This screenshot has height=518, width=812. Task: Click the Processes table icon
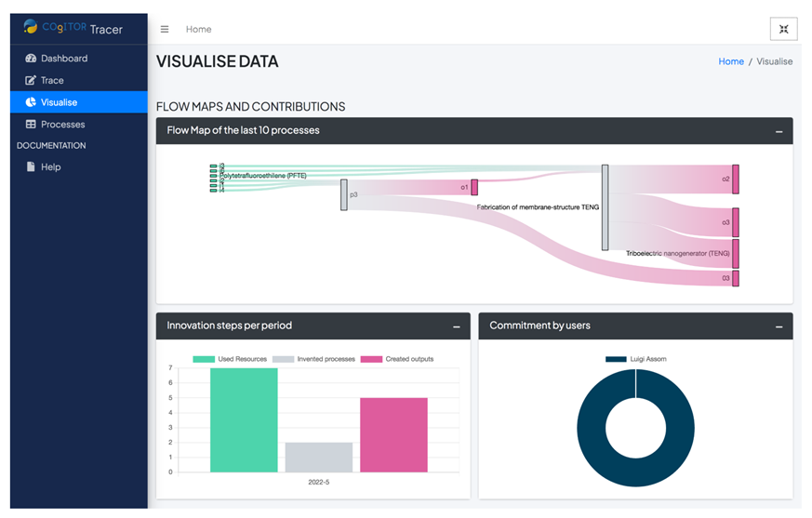coord(31,125)
